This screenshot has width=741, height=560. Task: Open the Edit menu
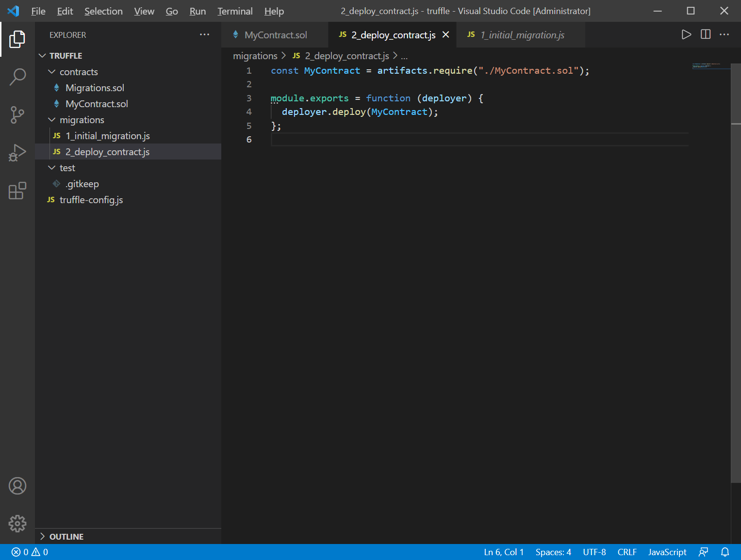pyautogui.click(x=65, y=11)
